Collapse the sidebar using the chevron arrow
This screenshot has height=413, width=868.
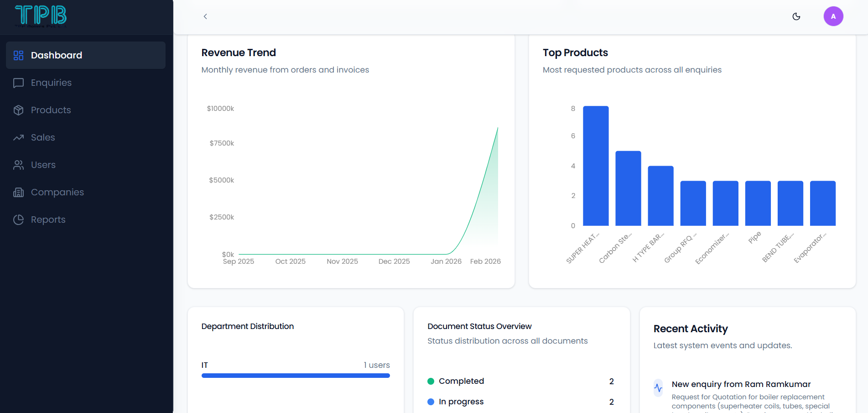pyautogui.click(x=205, y=16)
